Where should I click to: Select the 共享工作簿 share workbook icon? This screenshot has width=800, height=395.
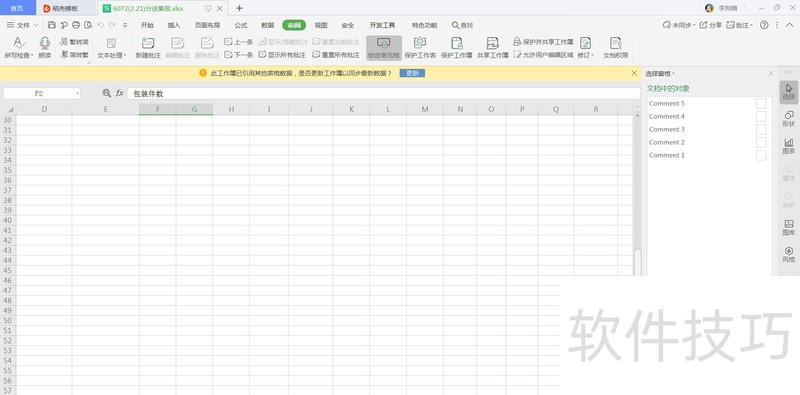tap(492, 43)
